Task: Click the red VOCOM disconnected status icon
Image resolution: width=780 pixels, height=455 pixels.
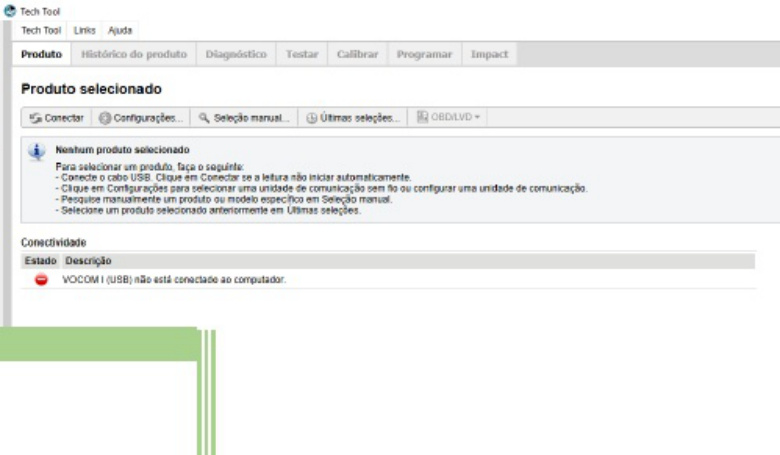Action: click(x=41, y=280)
